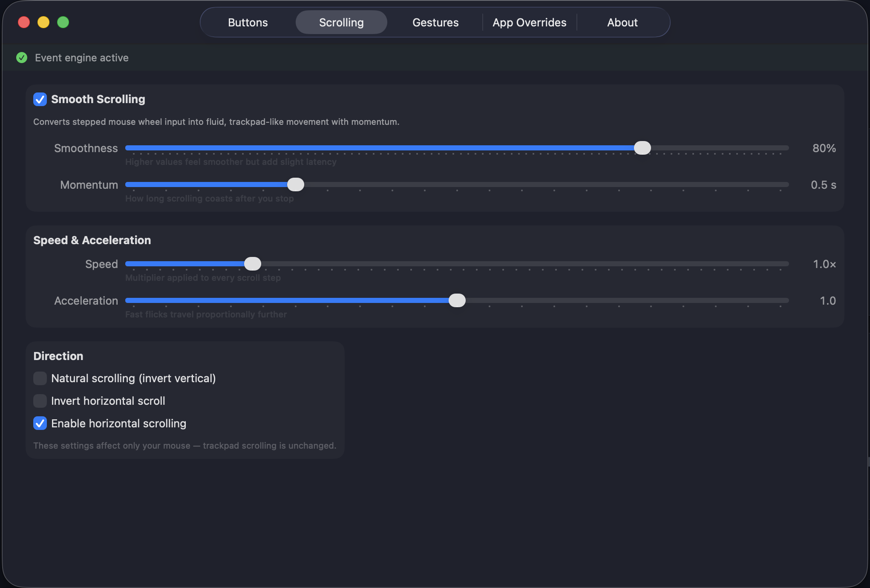The image size is (870, 588).
Task: Open the About tab
Action: tap(622, 22)
